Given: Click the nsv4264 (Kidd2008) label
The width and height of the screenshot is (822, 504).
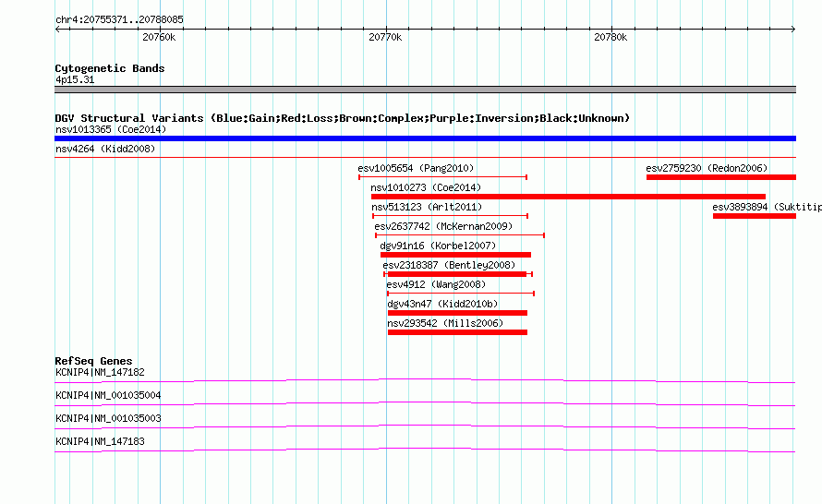Looking at the screenshot, I should pyautogui.click(x=105, y=149).
